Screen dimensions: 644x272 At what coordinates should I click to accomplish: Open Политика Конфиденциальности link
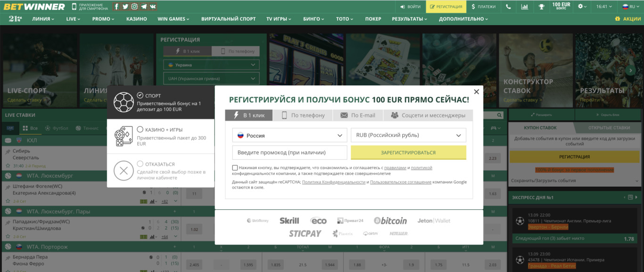[x=334, y=182]
